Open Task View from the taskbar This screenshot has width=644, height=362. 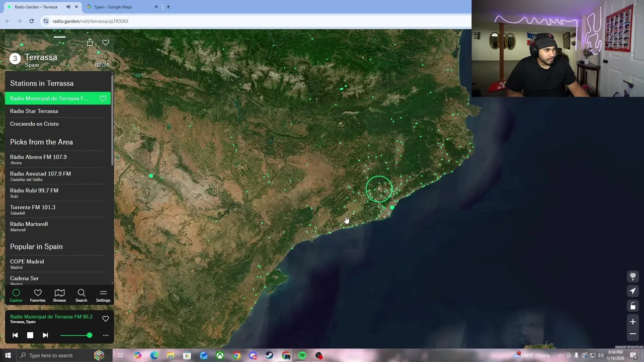click(x=121, y=355)
